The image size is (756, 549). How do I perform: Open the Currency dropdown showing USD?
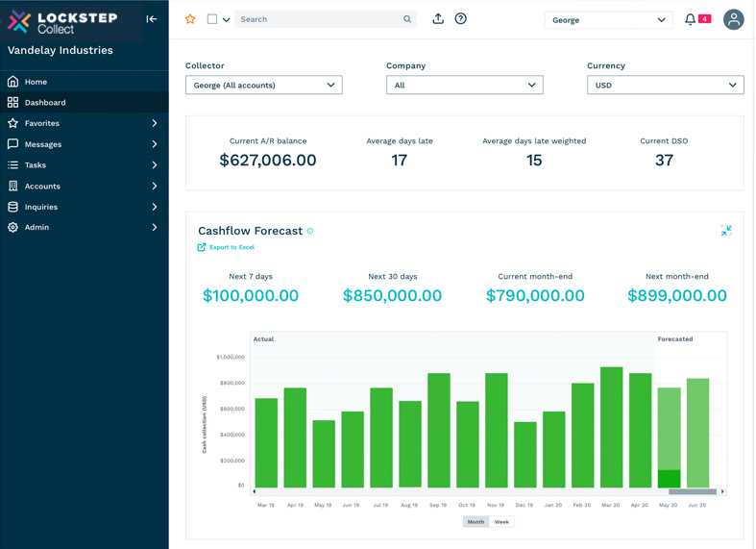665,86
